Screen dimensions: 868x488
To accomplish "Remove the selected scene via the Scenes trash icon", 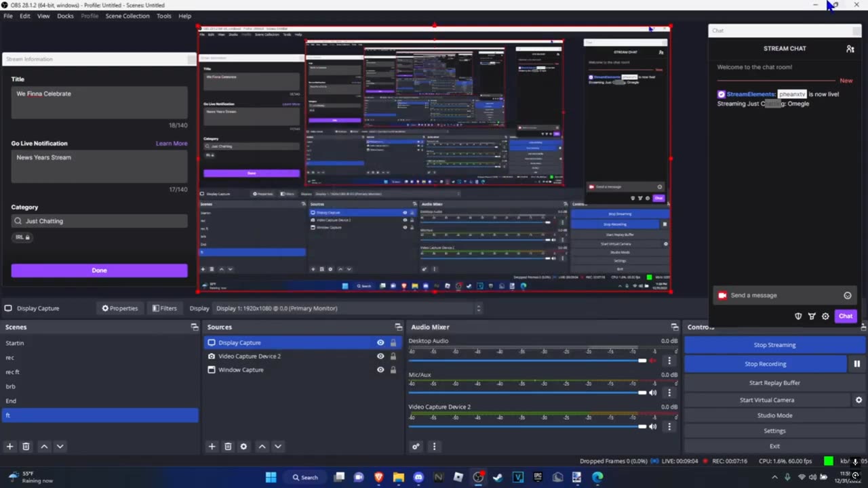I will tap(26, 447).
